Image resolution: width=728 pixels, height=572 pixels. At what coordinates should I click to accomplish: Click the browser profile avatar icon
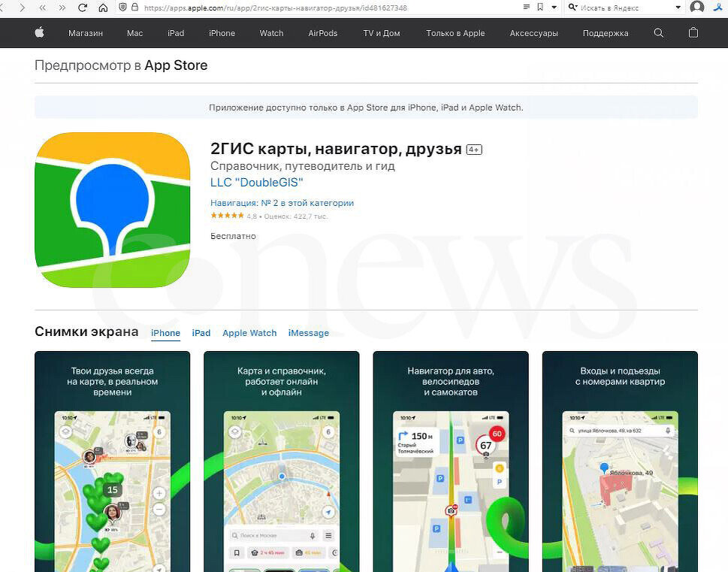(x=697, y=7)
